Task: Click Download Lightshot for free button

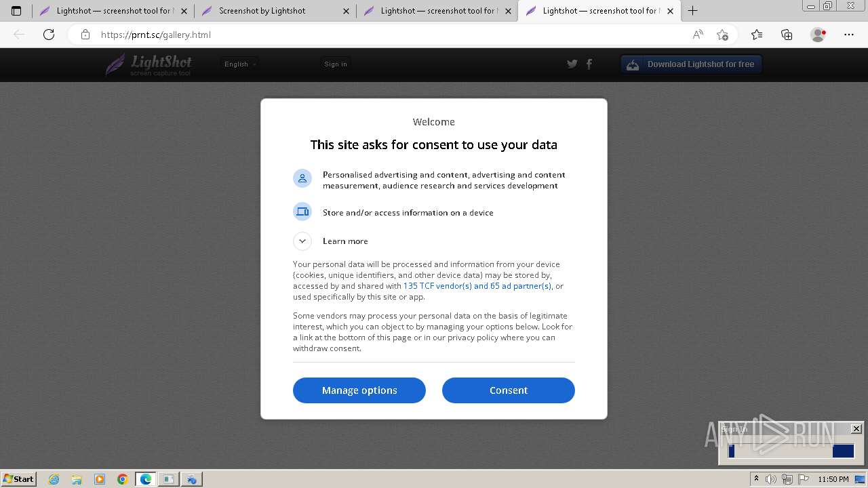Action: 692,64
